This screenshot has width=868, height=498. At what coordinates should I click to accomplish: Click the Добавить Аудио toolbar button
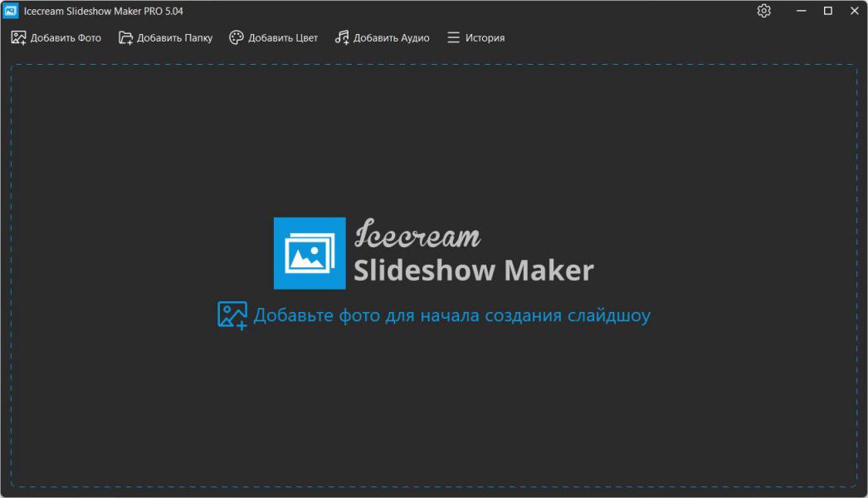tap(382, 37)
